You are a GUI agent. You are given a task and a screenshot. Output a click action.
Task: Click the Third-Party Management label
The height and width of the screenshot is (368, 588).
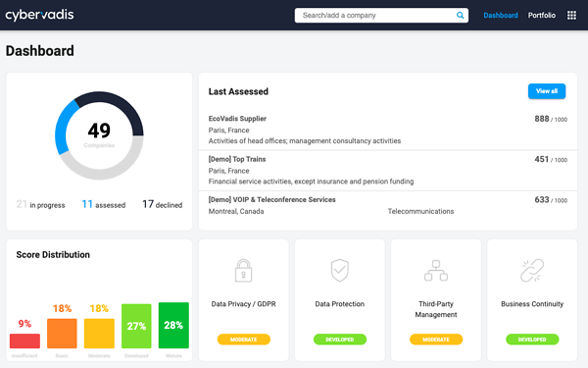point(436,309)
